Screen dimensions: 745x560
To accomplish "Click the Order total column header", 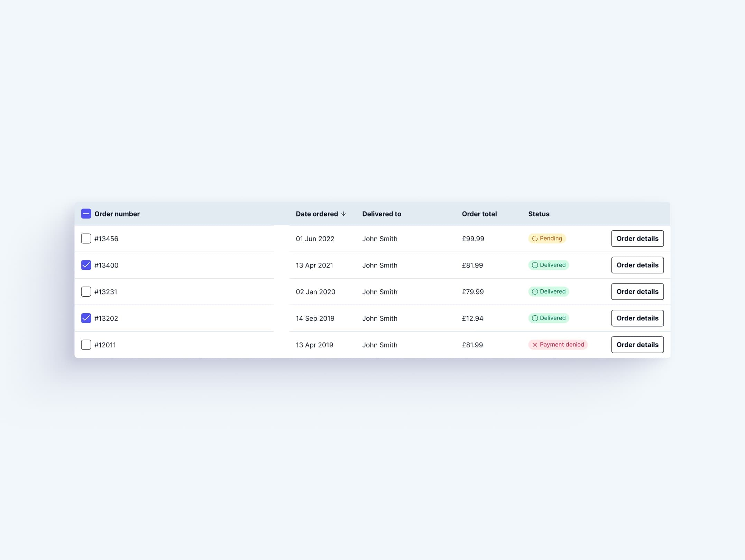I will click(479, 214).
